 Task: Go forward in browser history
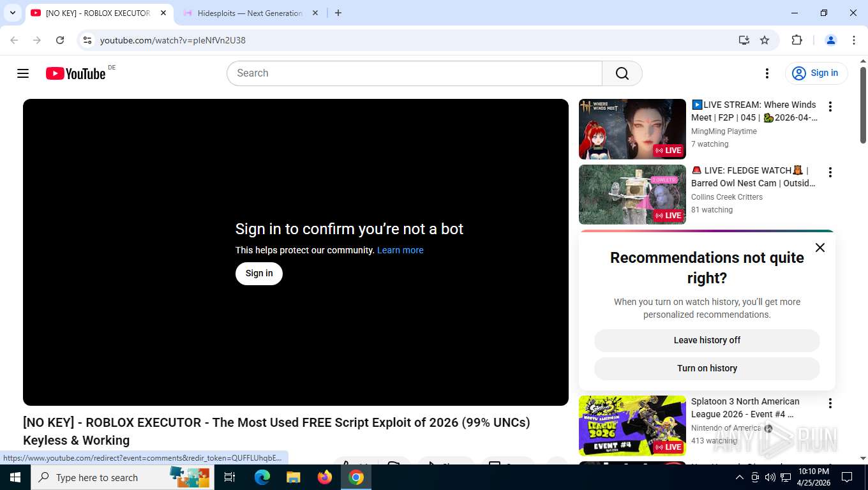click(x=37, y=40)
